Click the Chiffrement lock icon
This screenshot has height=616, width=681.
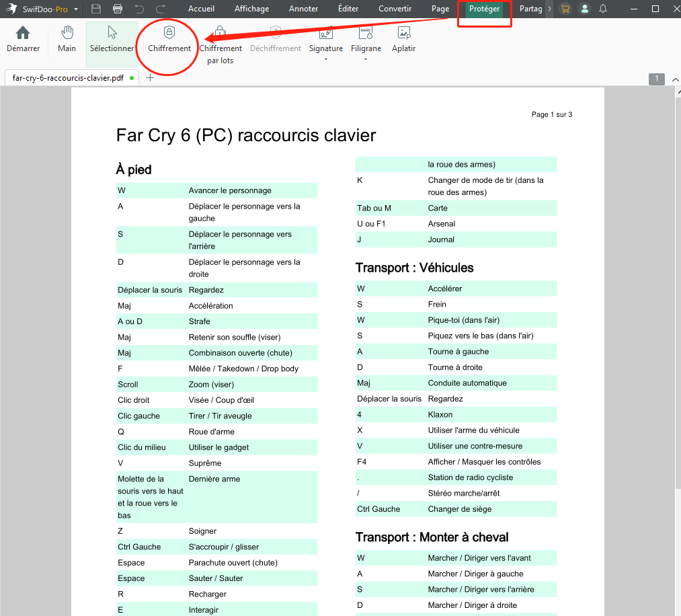pyautogui.click(x=169, y=32)
